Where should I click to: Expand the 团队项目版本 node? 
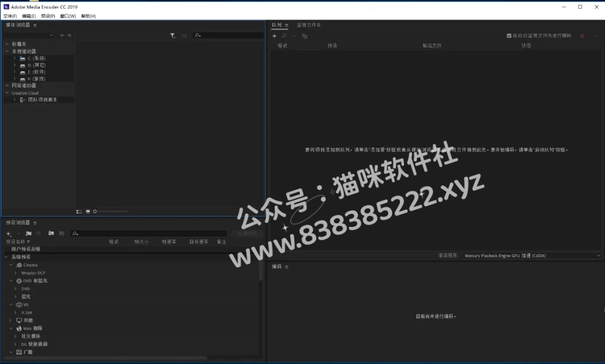(15, 100)
